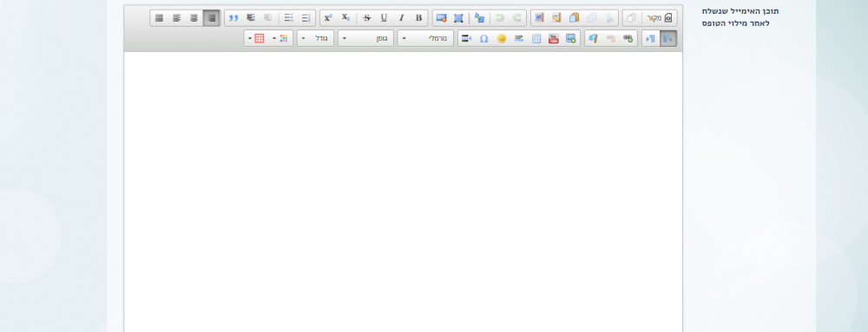Screen dimensions: 868x332
Task: Click the image icon with orange badge
Action: coord(441,17)
